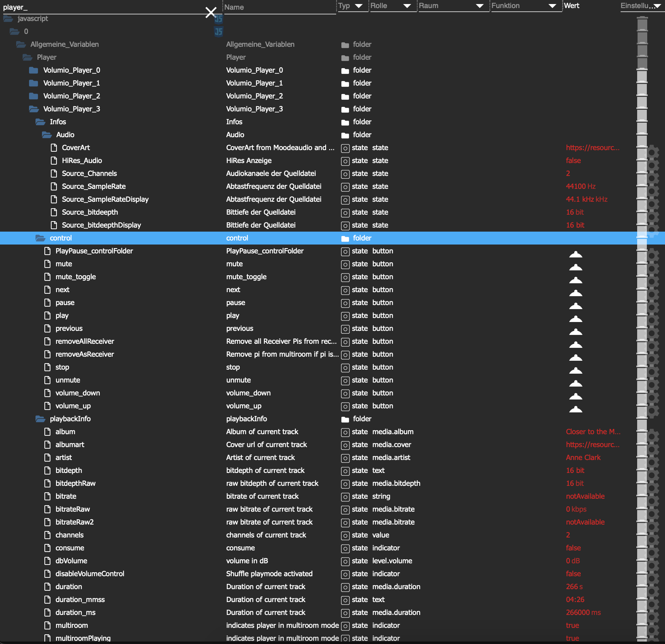Click the 'Anne Clark' artist value
Viewport: 665px width, 644px height.
583,458
